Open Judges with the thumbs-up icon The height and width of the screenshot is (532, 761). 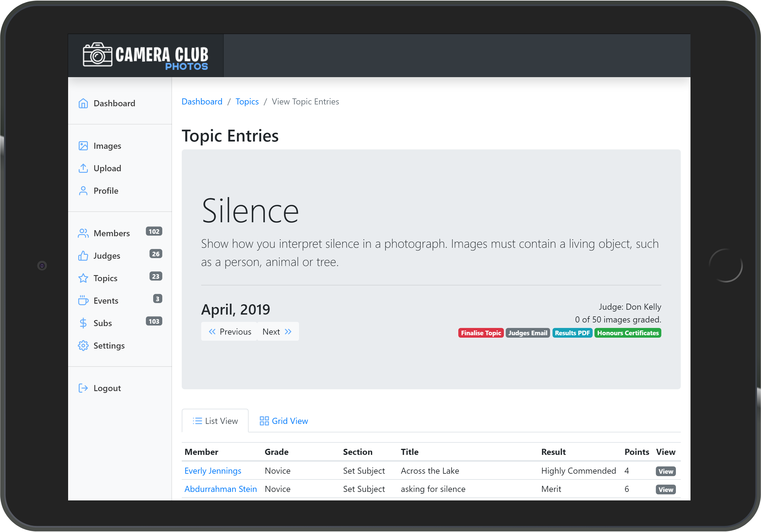point(83,256)
